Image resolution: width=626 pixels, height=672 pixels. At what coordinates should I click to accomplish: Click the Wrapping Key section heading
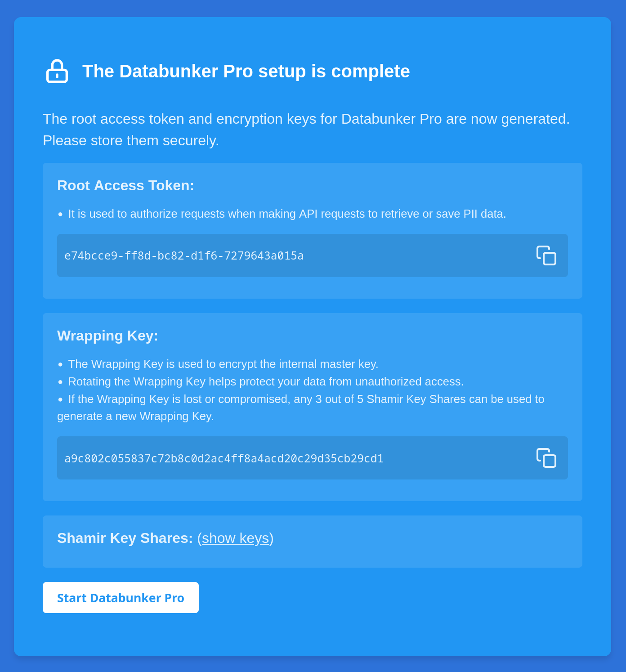[107, 336]
